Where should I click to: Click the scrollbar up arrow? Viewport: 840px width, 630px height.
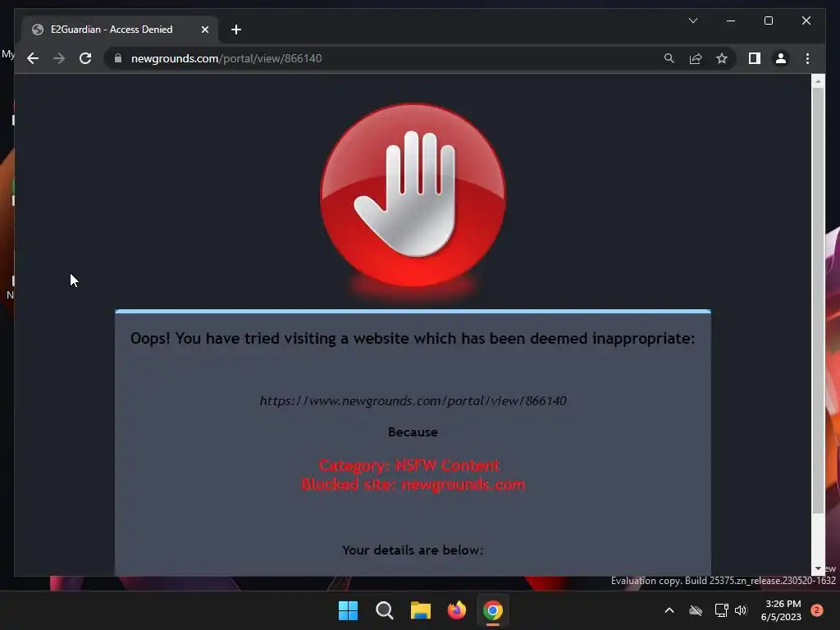tap(818, 81)
